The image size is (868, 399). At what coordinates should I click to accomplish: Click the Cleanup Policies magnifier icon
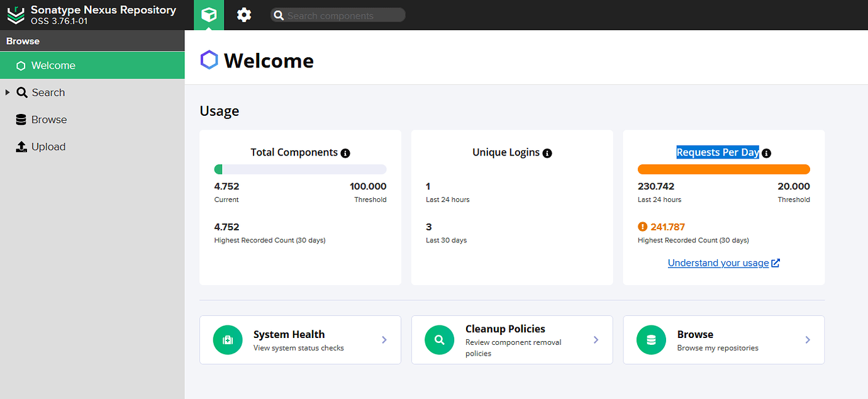tap(440, 340)
